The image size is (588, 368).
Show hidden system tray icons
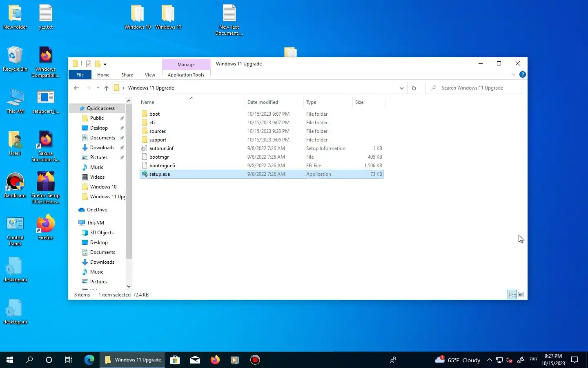(x=489, y=360)
